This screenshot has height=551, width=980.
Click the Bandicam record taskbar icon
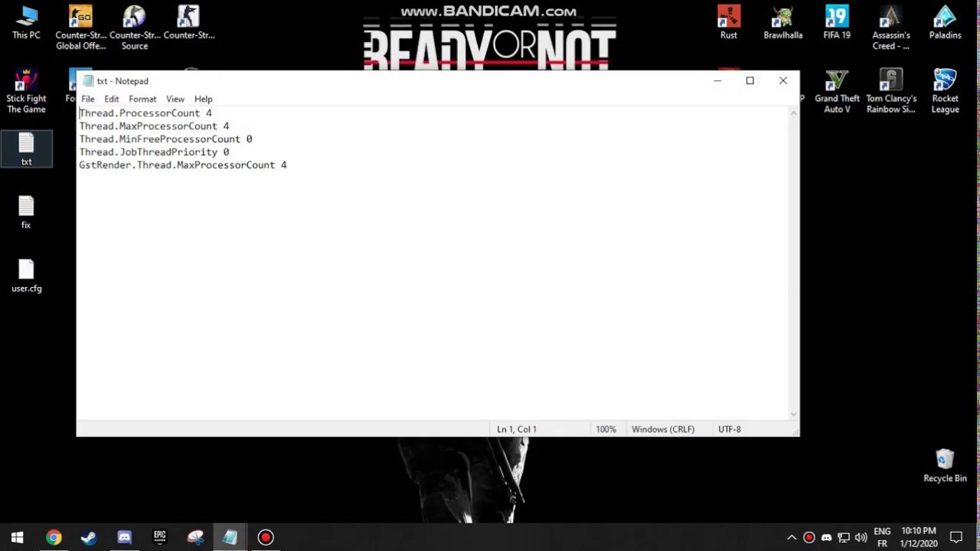tap(266, 537)
